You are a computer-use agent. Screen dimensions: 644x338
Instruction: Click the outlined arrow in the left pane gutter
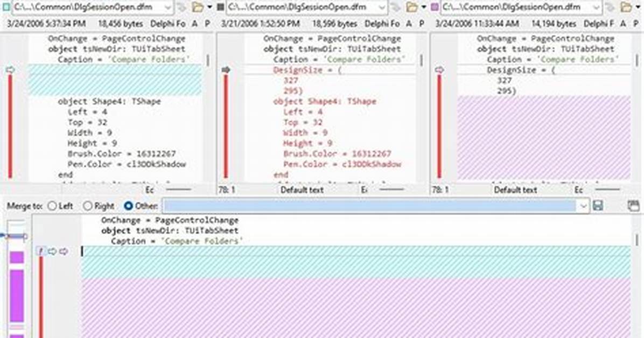click(x=10, y=70)
